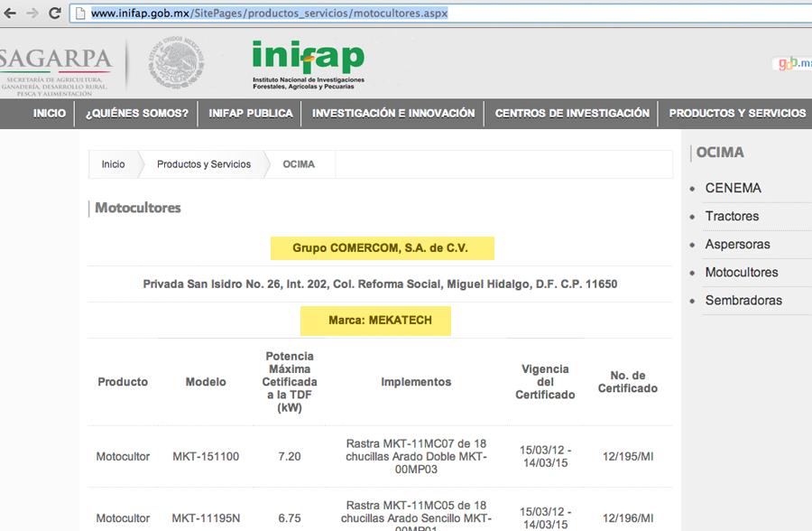
Task: Click the browser back arrow
Action: pos(9,13)
